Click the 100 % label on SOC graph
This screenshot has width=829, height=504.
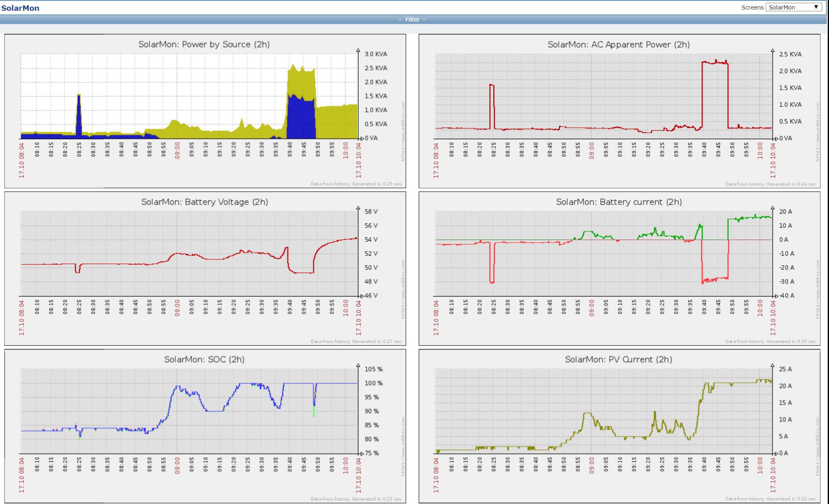coord(373,383)
